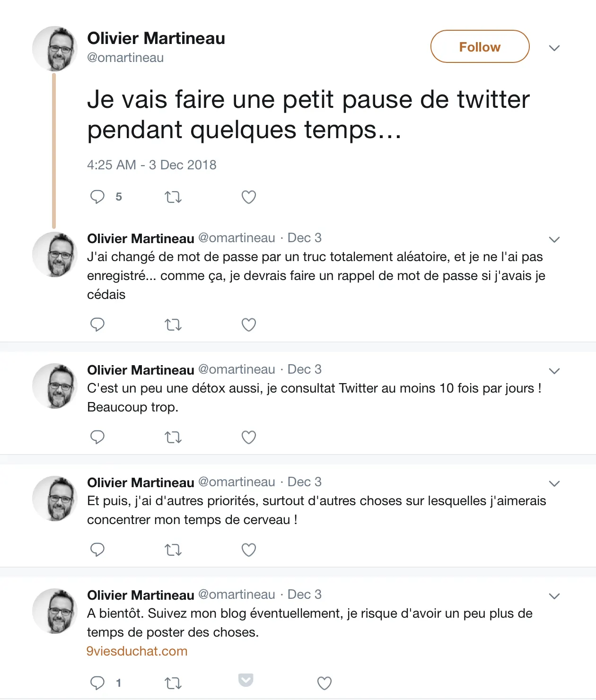This screenshot has height=700, width=596.
Task: Like the 'détox' tweet
Action: (249, 437)
